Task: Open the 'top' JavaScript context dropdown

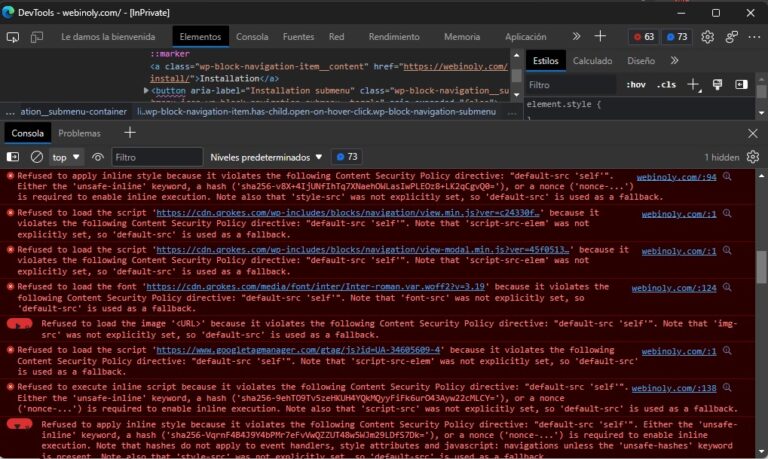Action: tap(66, 157)
